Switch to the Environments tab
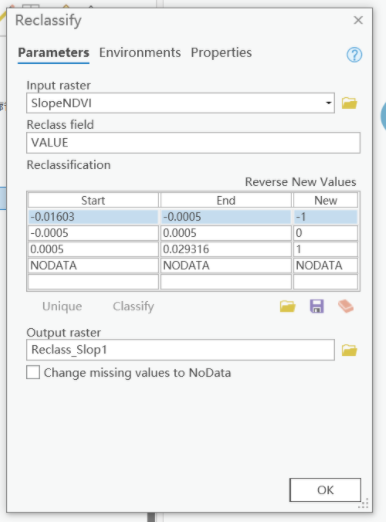The image size is (386, 526). click(140, 53)
